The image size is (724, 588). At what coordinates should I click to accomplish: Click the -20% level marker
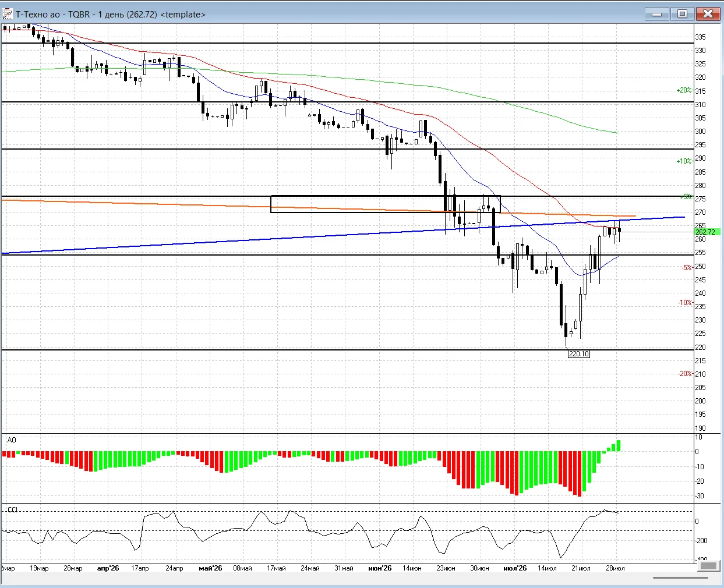(x=685, y=374)
